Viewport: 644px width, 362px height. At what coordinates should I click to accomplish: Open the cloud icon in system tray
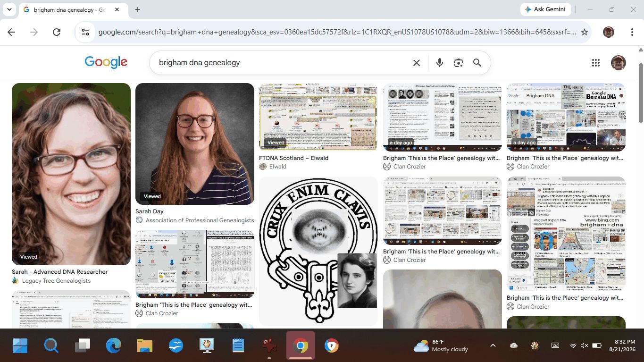click(514, 346)
